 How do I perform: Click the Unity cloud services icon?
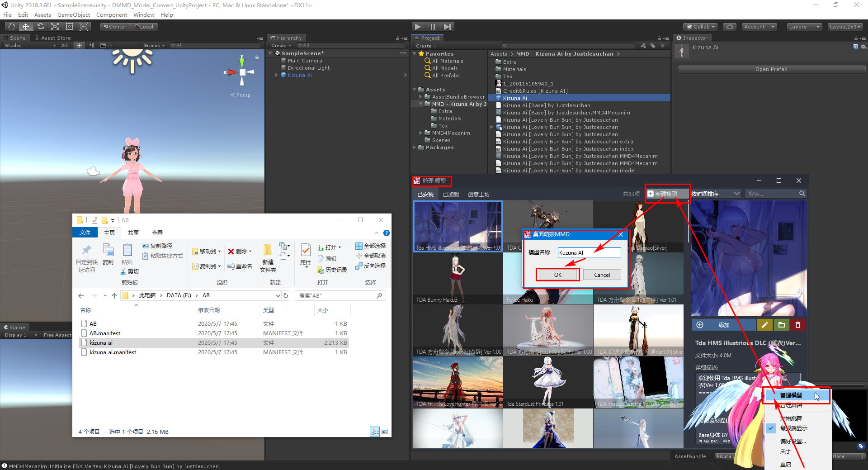click(730, 27)
